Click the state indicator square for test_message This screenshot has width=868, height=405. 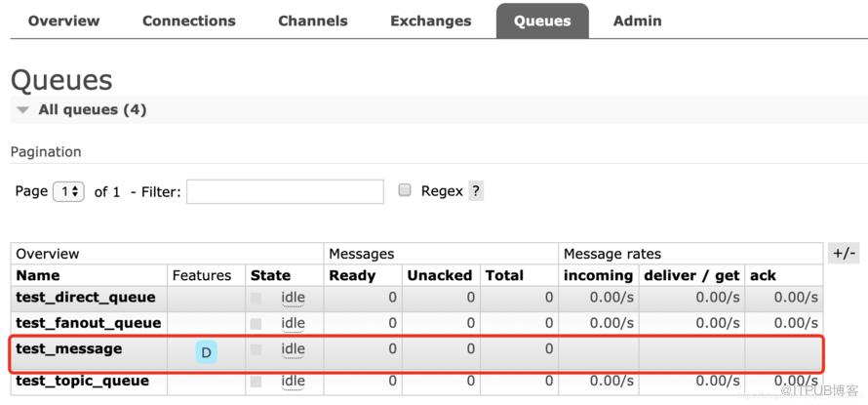[256, 349]
